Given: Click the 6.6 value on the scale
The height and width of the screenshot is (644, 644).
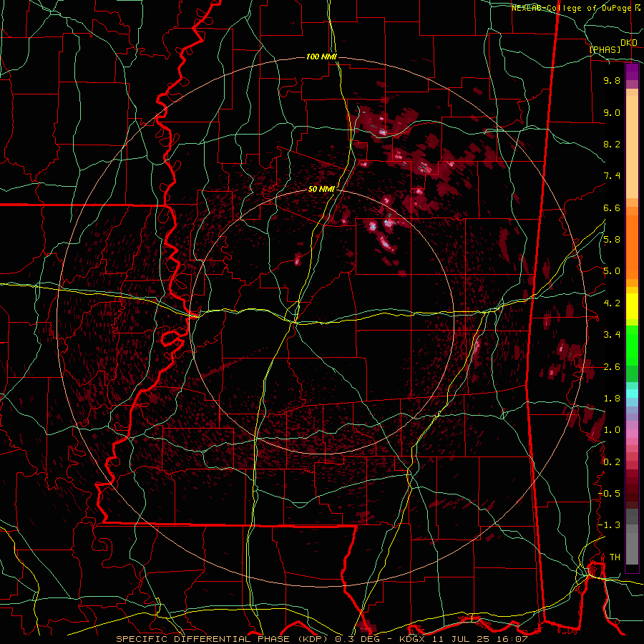Looking at the screenshot, I should (612, 208).
